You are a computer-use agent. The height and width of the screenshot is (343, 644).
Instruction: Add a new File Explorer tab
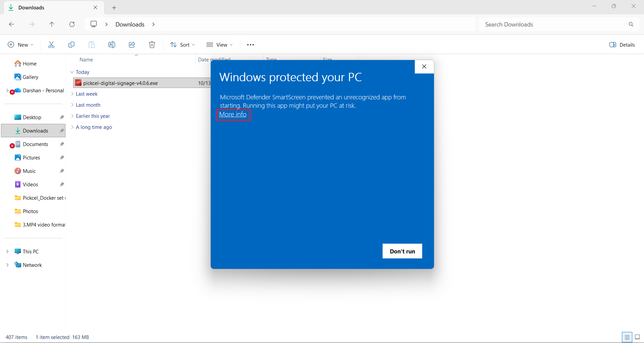114,7
